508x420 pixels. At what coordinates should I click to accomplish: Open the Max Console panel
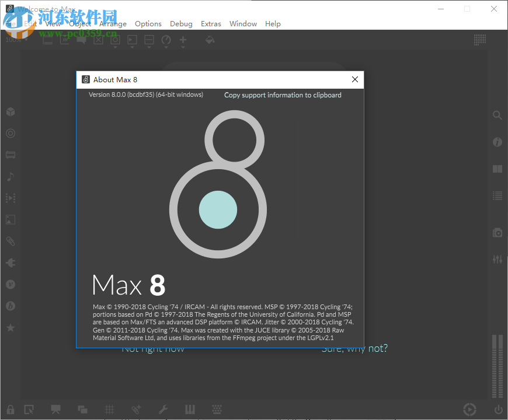tap(497, 195)
